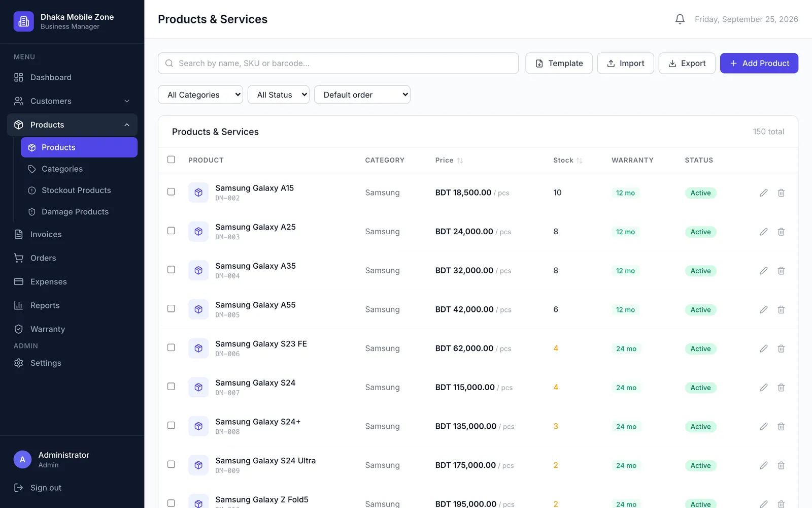Viewport: 812px width, 508px height.
Task: Click the "150 total" count text
Action: (x=768, y=132)
